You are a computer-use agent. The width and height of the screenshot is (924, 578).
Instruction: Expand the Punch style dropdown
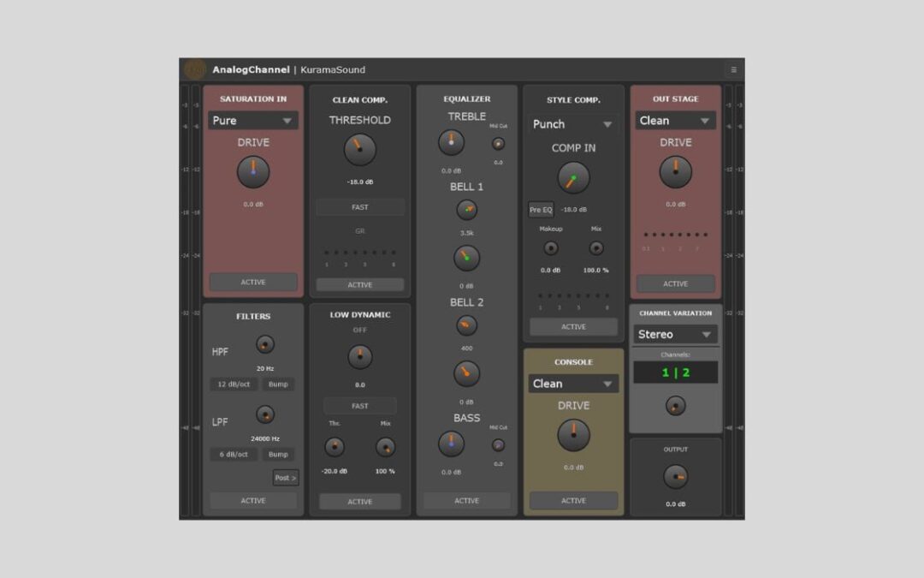[x=572, y=124]
